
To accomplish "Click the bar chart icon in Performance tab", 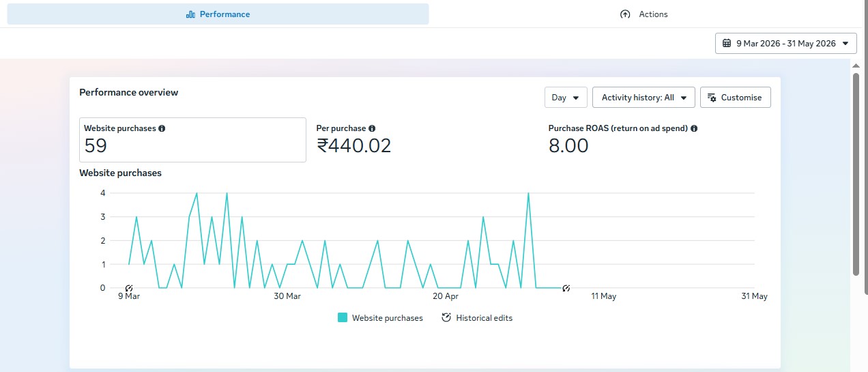I will coord(190,14).
